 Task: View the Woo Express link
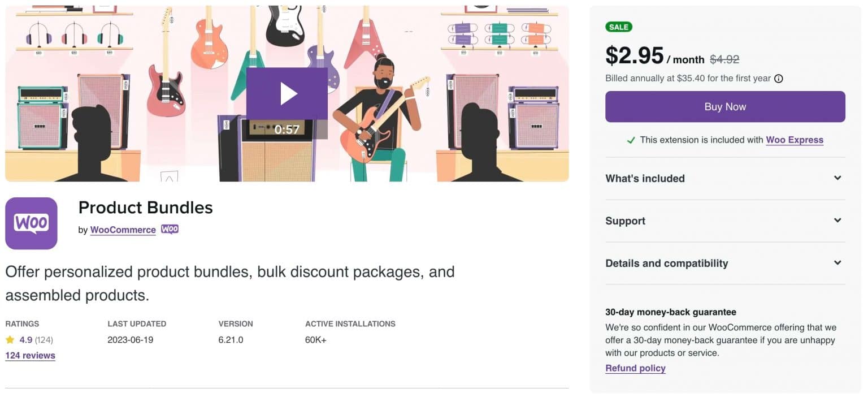[x=795, y=140]
